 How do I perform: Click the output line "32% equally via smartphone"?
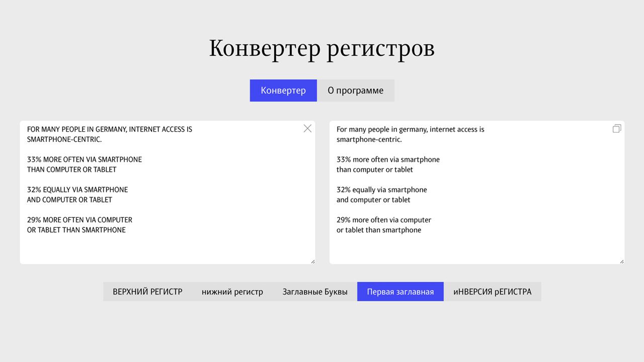[x=382, y=190]
